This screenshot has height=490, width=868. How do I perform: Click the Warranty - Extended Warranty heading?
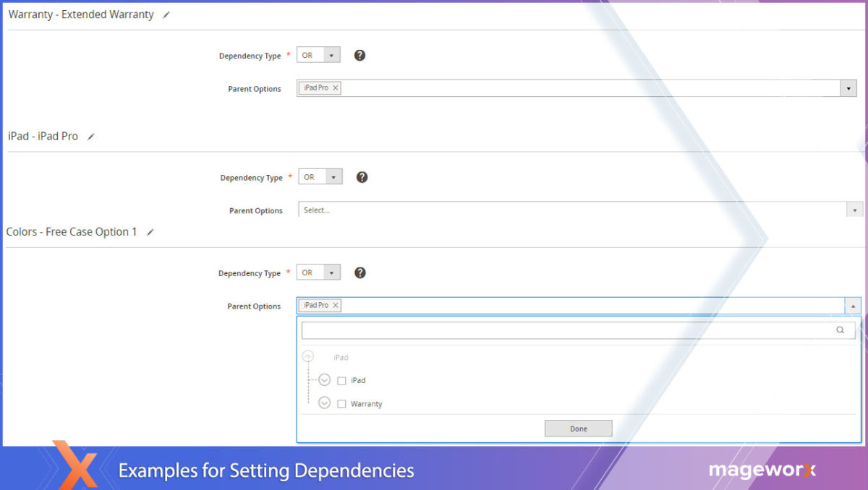click(81, 14)
